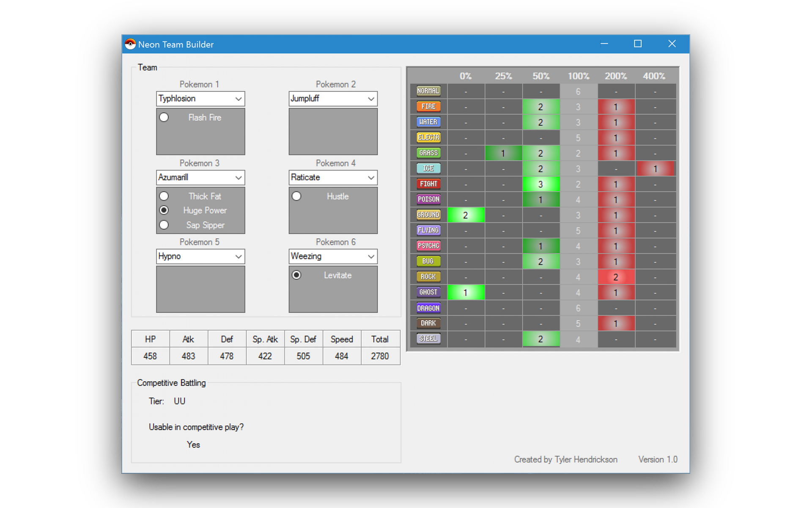Click the Version 1.0 label
The image size is (812, 508).
pyautogui.click(x=658, y=459)
